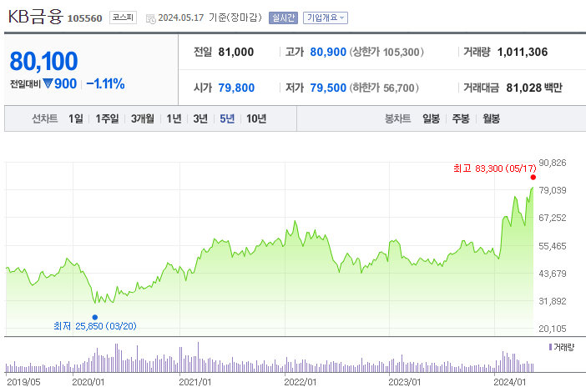Click the 거래대금 value 81,028 백만

tap(534, 88)
